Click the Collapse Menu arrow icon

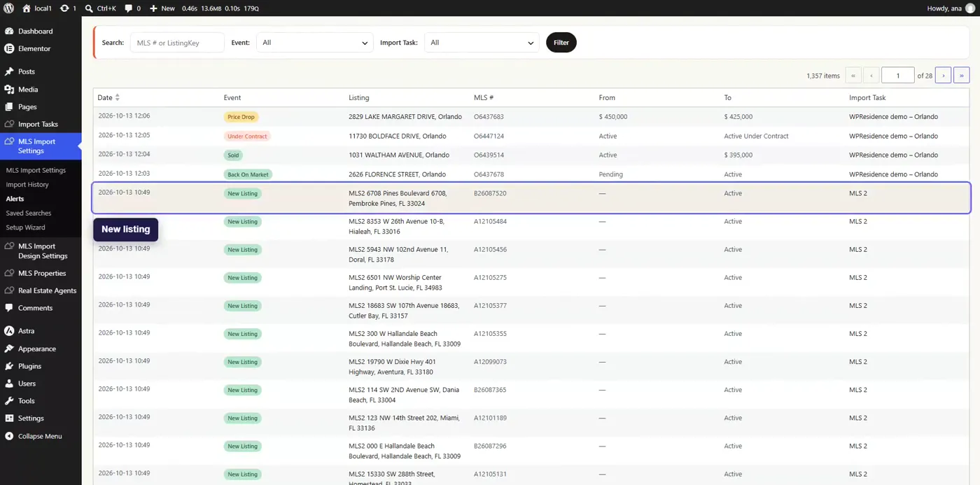9,436
